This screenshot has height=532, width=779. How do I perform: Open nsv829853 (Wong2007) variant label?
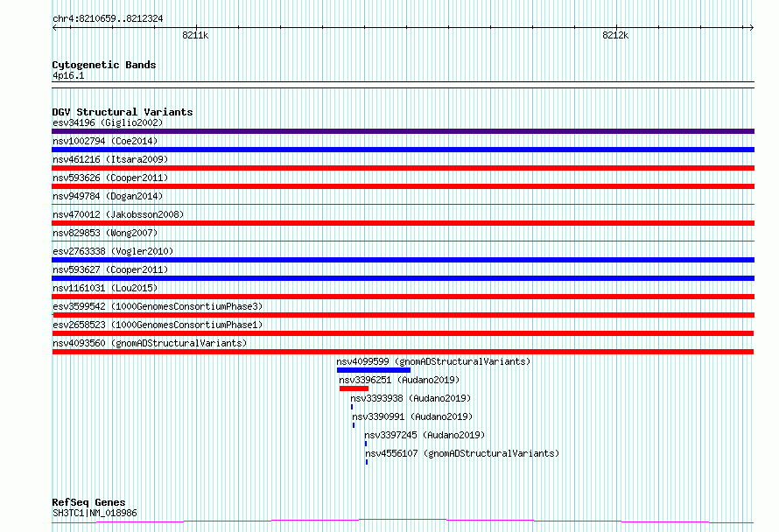(105, 233)
